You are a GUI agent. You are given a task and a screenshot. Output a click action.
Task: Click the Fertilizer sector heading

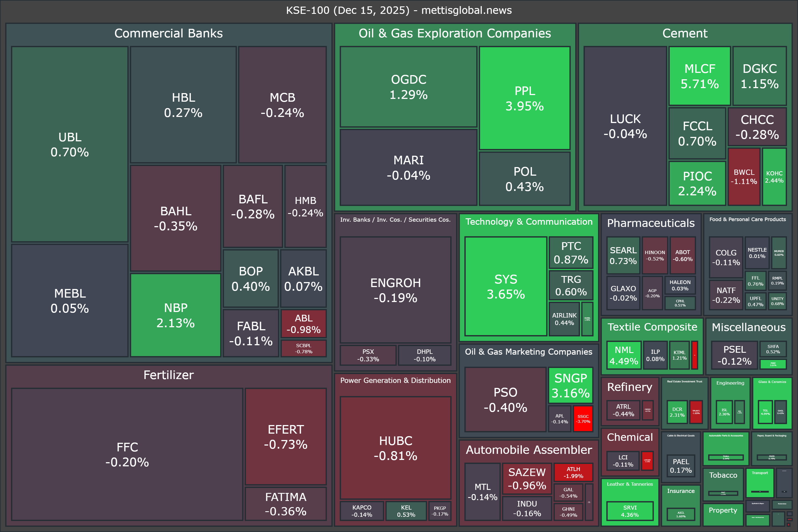tap(169, 375)
